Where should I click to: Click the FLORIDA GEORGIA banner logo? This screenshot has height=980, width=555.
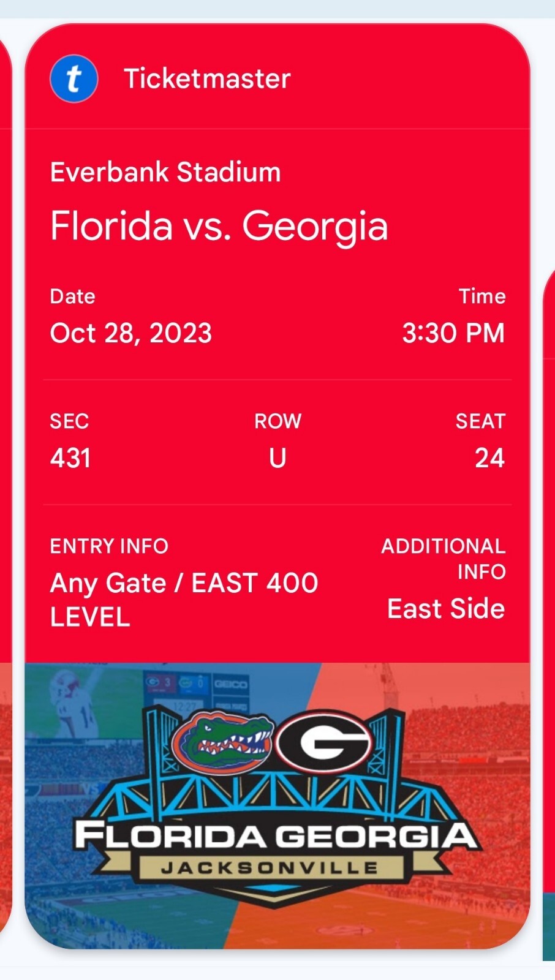point(276,834)
